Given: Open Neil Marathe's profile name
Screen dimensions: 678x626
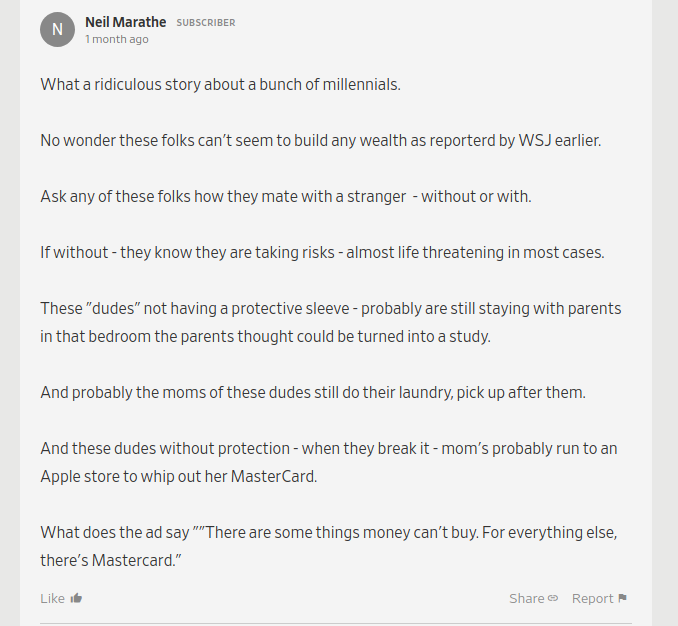Looking at the screenshot, I should pyautogui.click(x=125, y=22).
